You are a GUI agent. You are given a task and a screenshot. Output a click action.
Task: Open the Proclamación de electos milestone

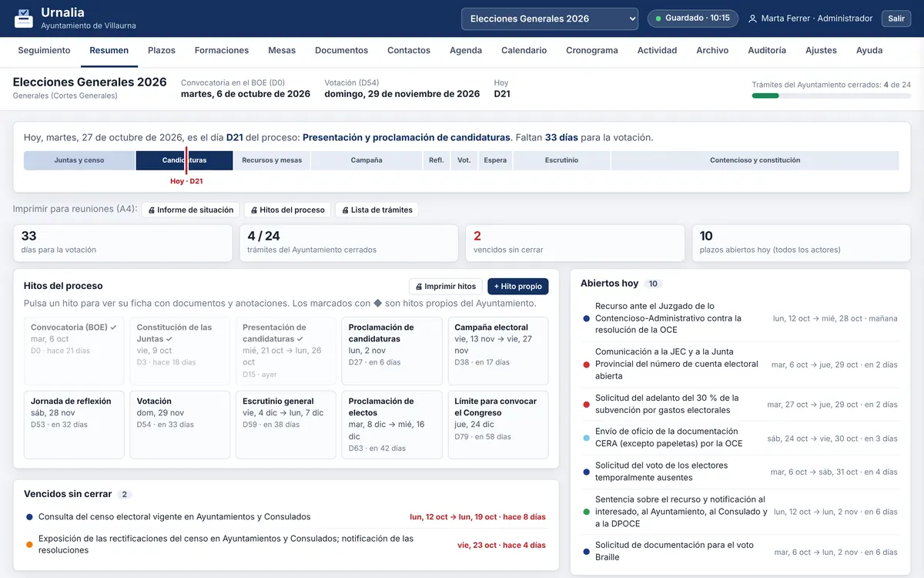(x=392, y=425)
